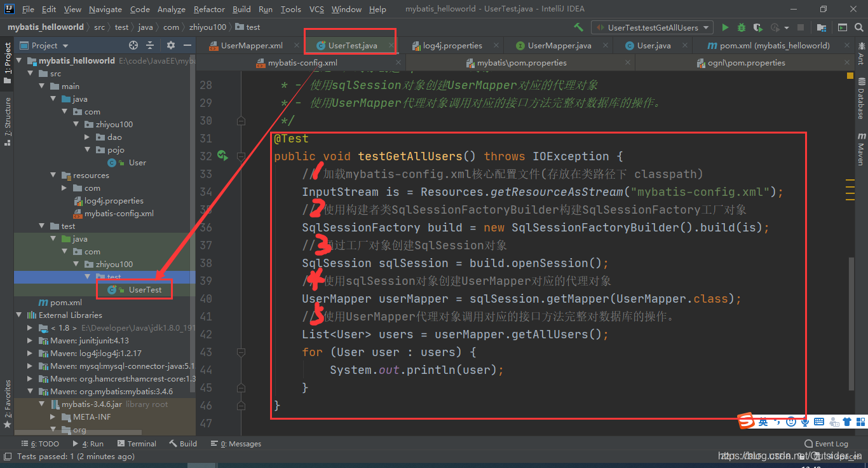Open the Project Structure icon
868x468 pixels.
point(822,27)
